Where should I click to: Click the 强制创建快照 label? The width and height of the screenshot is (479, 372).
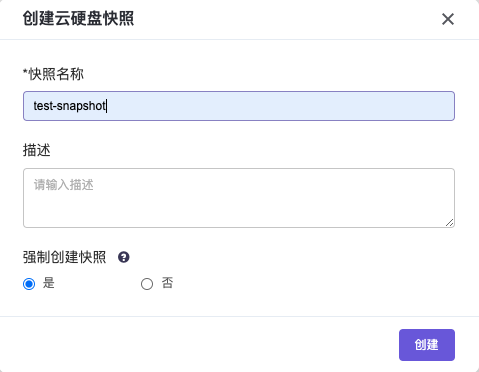click(x=64, y=257)
